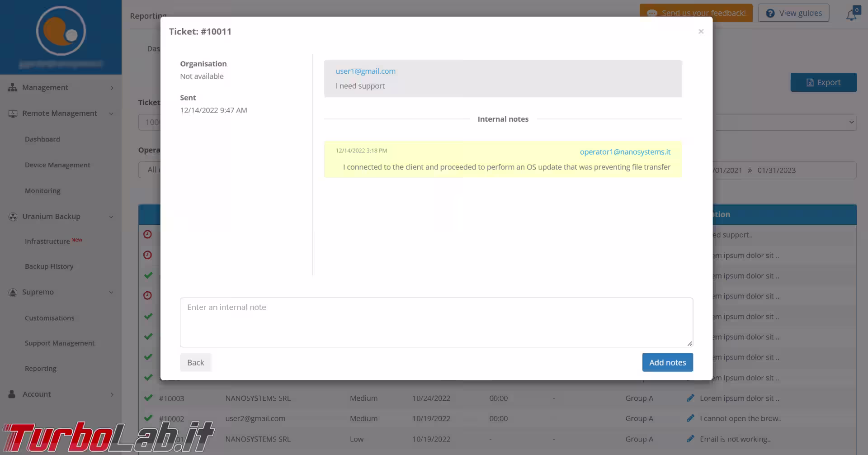The width and height of the screenshot is (868, 455).
Task: Click the edit pencil for Email is not working..
Action: (x=690, y=439)
